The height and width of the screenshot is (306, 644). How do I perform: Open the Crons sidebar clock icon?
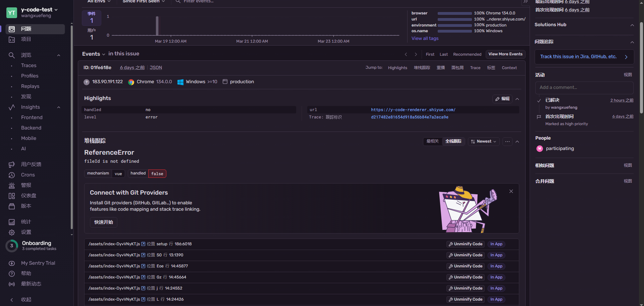(x=12, y=175)
